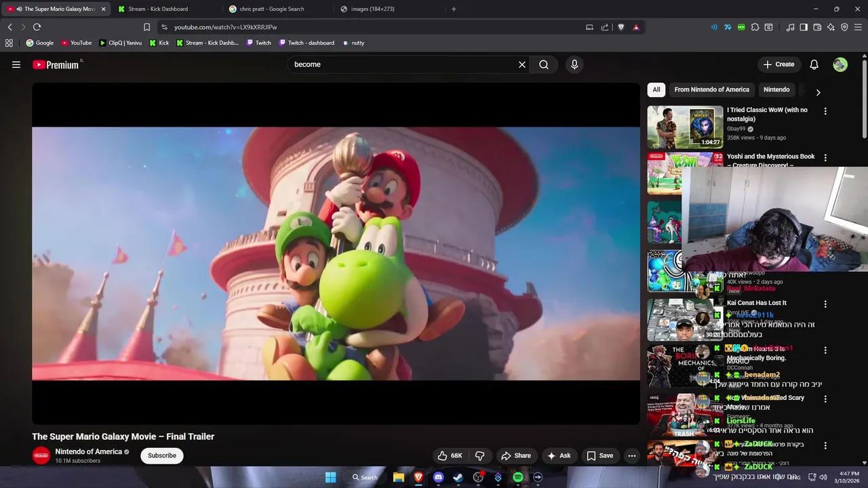Screen dimensions: 868x488
Task: Open Twitch - dashboard bookmark
Action: 306,43
